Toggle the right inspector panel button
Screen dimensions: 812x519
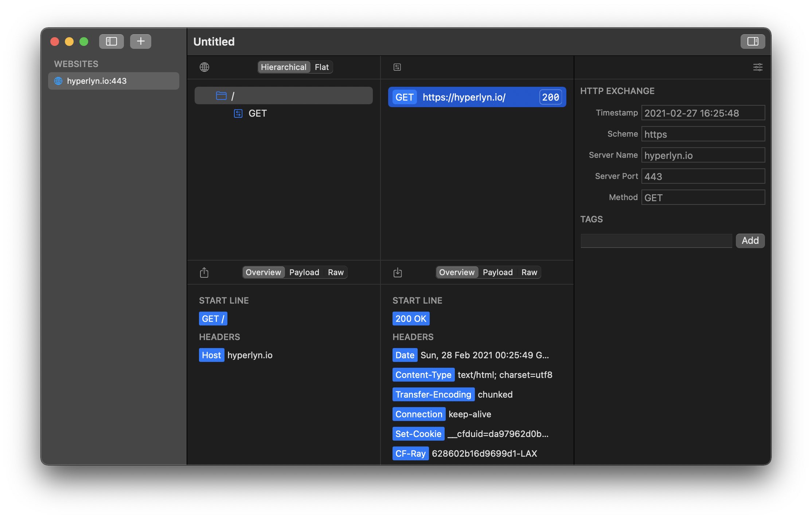[753, 42]
